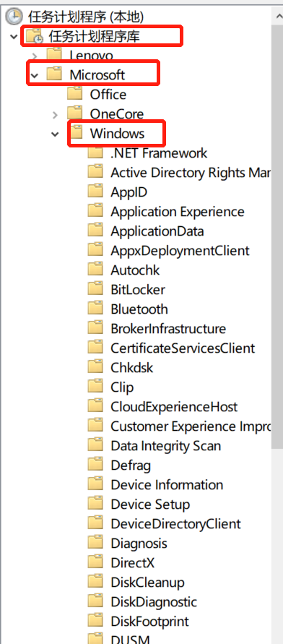
Task: Click the Lenovo folder icon
Action: point(54,54)
